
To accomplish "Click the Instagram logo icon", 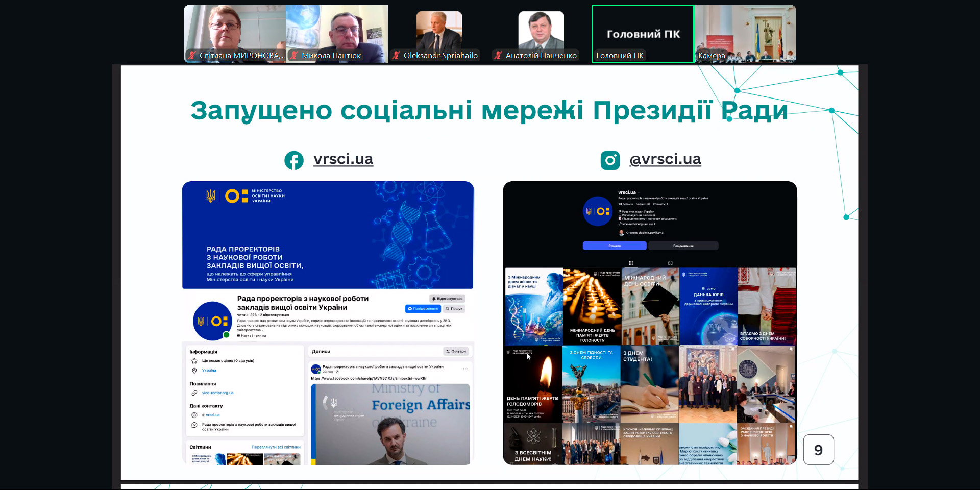I will (x=610, y=160).
